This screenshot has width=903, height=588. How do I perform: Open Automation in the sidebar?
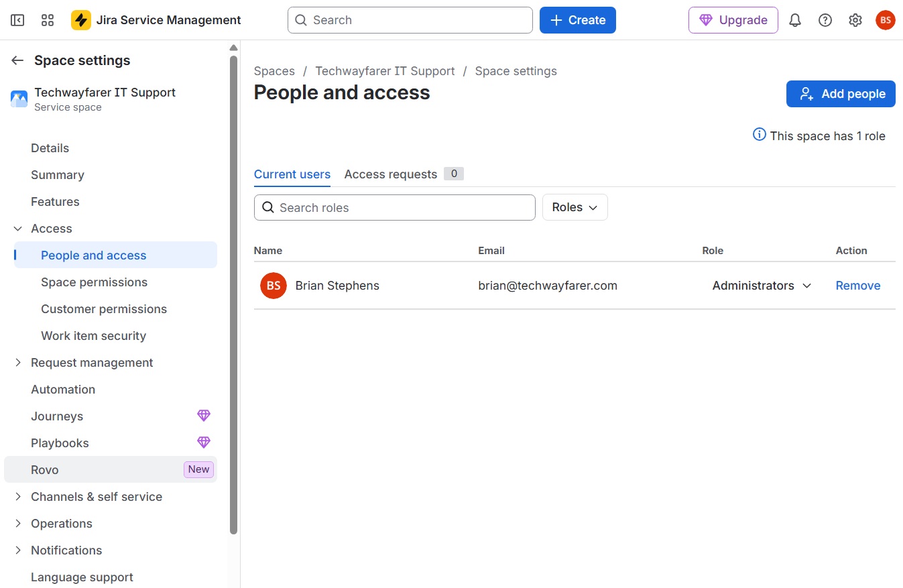[63, 390]
